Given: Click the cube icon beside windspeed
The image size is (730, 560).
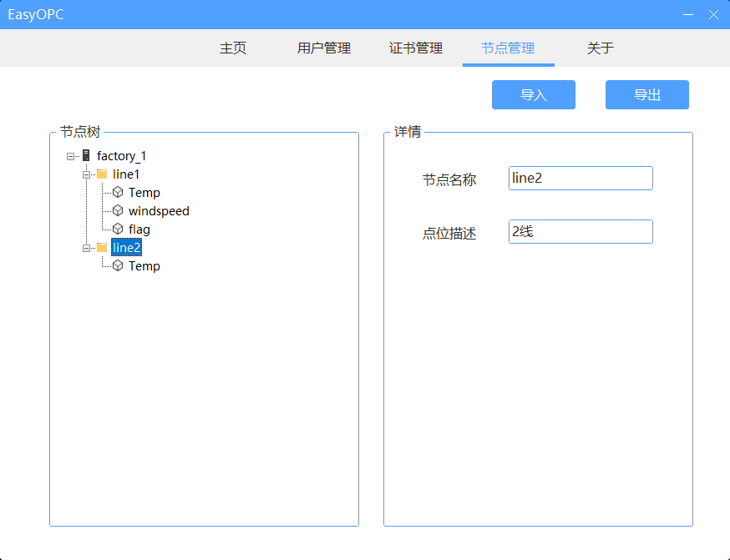Looking at the screenshot, I should pos(118,210).
